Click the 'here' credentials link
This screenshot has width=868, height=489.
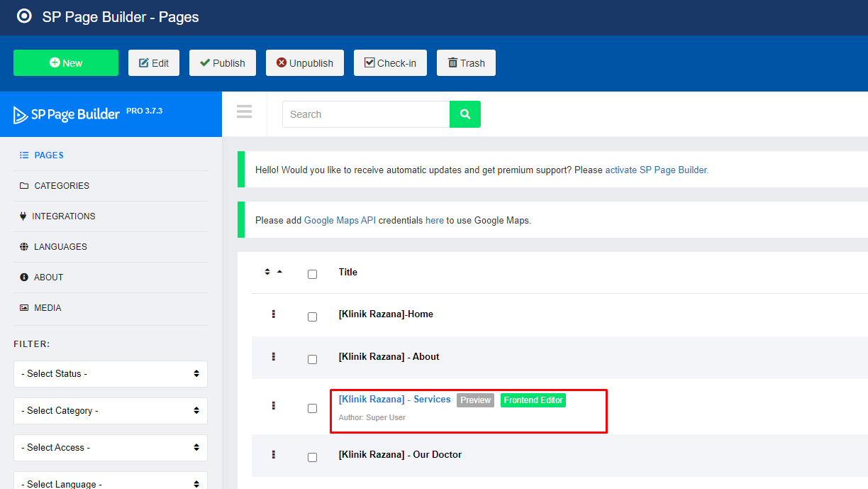(x=435, y=221)
